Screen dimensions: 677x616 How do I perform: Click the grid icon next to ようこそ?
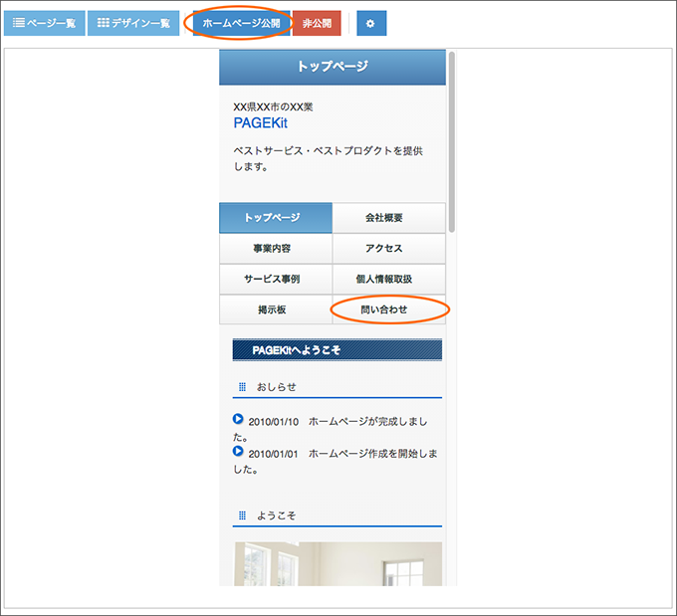point(242,515)
